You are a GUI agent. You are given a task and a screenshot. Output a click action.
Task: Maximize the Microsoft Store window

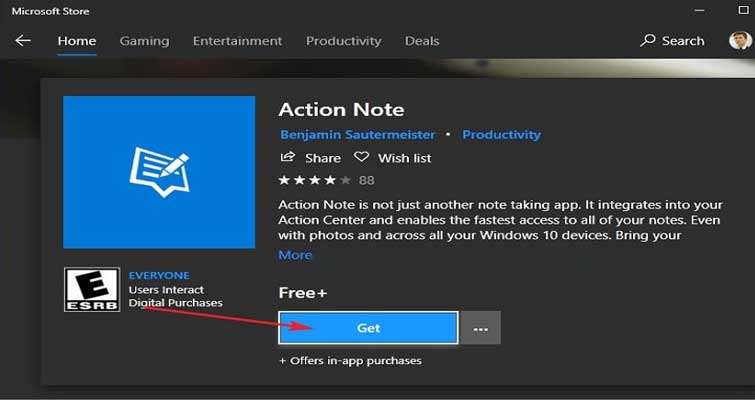point(744,10)
